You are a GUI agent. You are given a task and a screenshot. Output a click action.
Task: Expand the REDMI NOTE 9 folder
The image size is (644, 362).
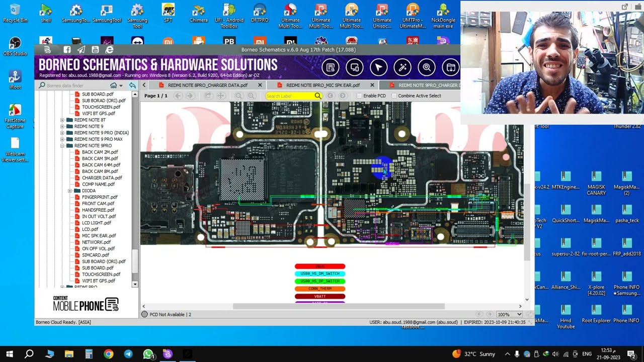62,126
